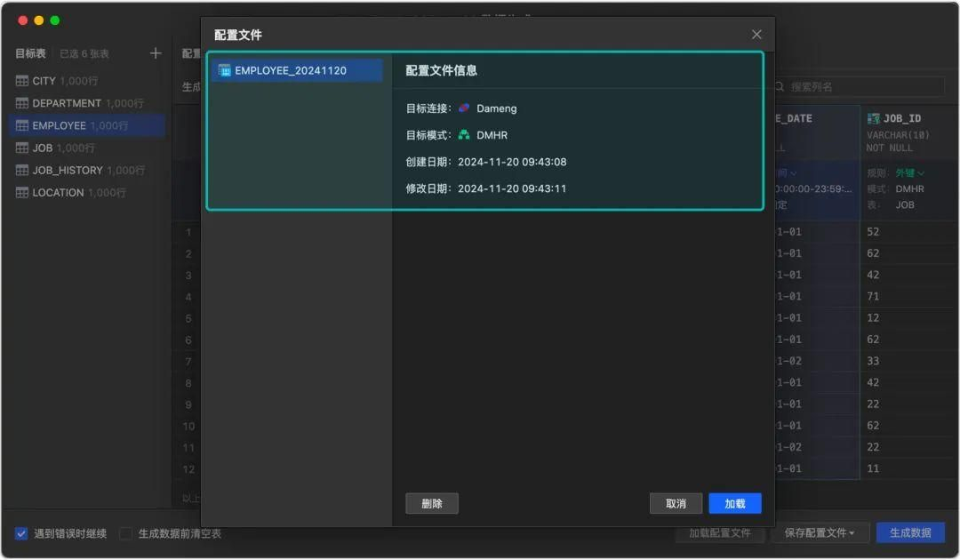Click the JOB_ID column header

point(902,118)
